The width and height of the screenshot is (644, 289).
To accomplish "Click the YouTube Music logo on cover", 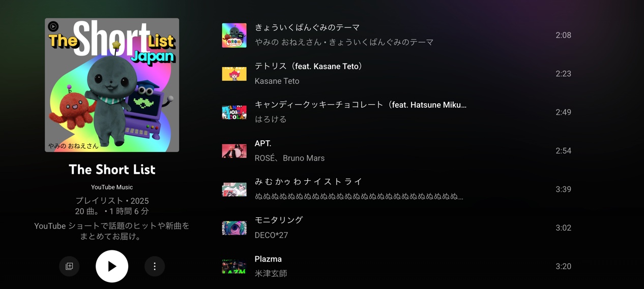I will (53, 26).
